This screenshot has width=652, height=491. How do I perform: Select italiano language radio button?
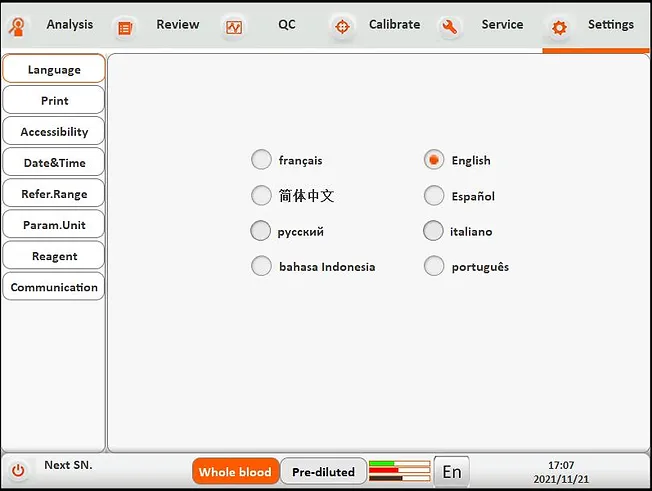point(433,231)
